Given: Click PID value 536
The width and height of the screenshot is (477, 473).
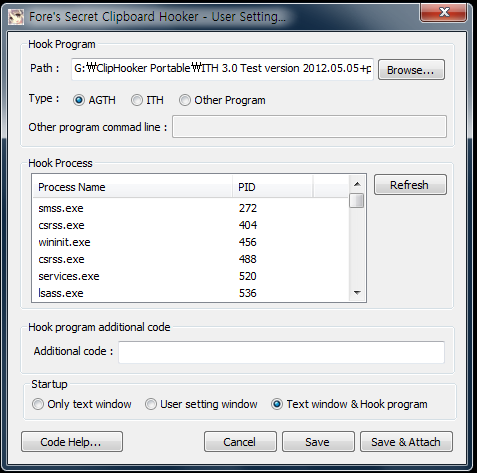Looking at the screenshot, I should coord(248,293).
